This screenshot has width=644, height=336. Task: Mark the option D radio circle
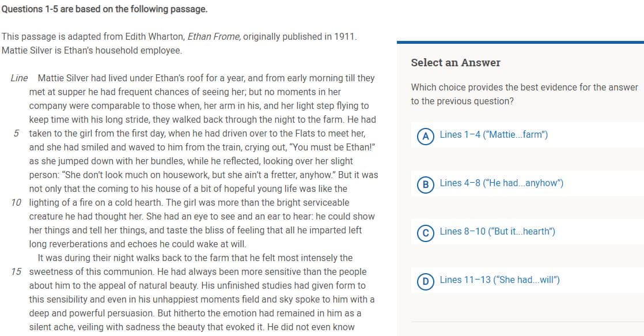(x=426, y=280)
